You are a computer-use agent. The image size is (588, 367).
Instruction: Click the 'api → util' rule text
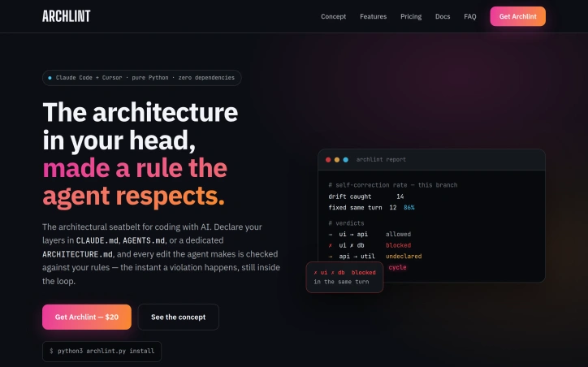[357, 257]
